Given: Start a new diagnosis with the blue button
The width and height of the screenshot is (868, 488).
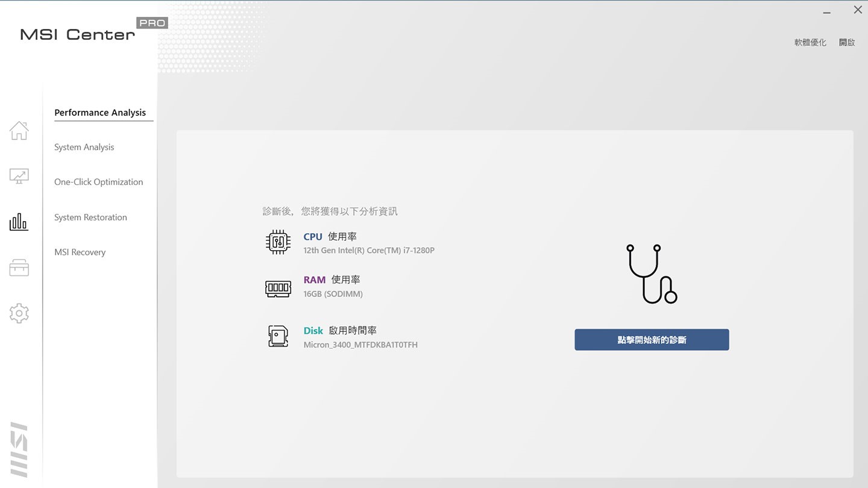Looking at the screenshot, I should tap(652, 340).
